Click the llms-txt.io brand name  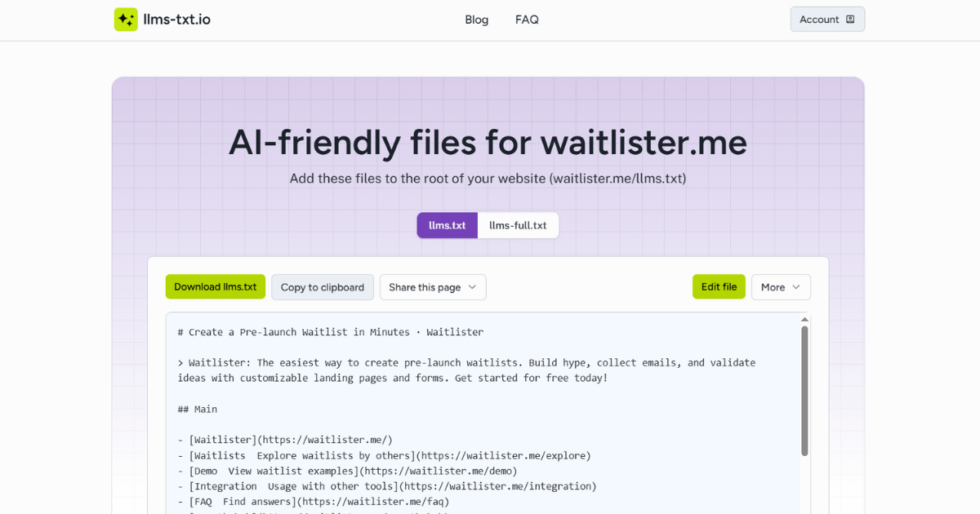176,20
